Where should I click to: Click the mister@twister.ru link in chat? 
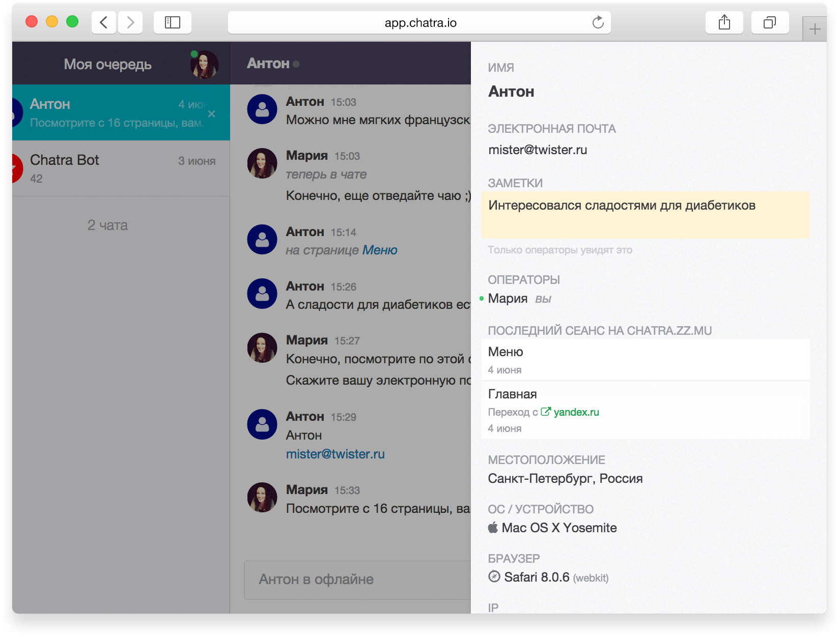(335, 454)
